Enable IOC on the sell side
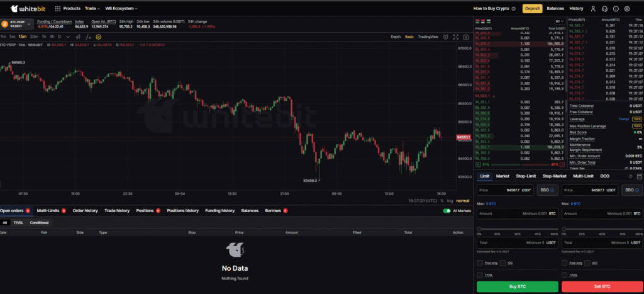The width and height of the screenshot is (644, 294). [587, 263]
